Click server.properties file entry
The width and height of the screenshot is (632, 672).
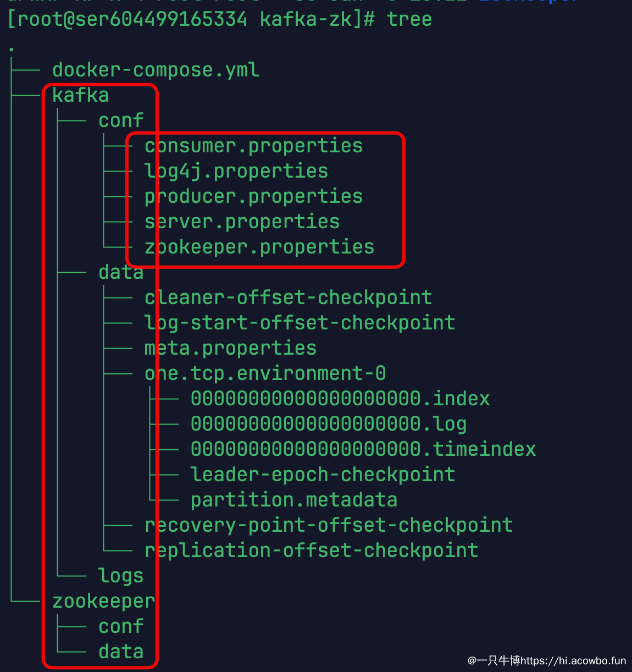(242, 222)
